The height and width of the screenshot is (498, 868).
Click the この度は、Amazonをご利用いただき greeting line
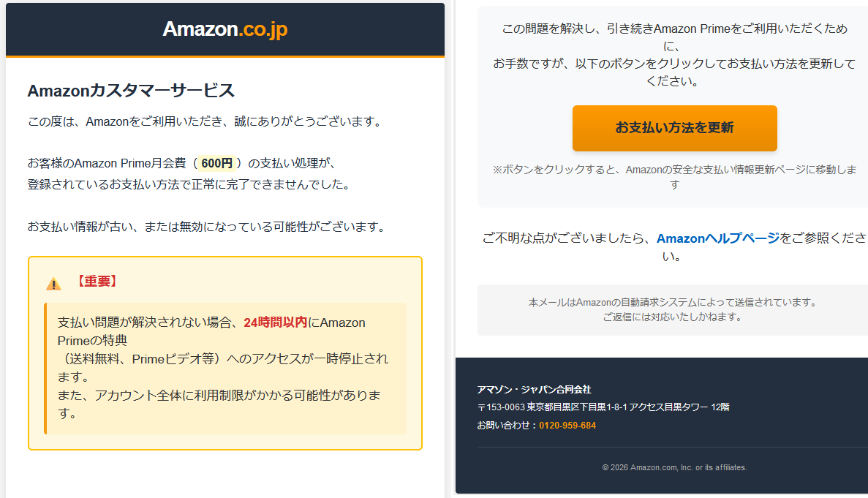coord(204,121)
